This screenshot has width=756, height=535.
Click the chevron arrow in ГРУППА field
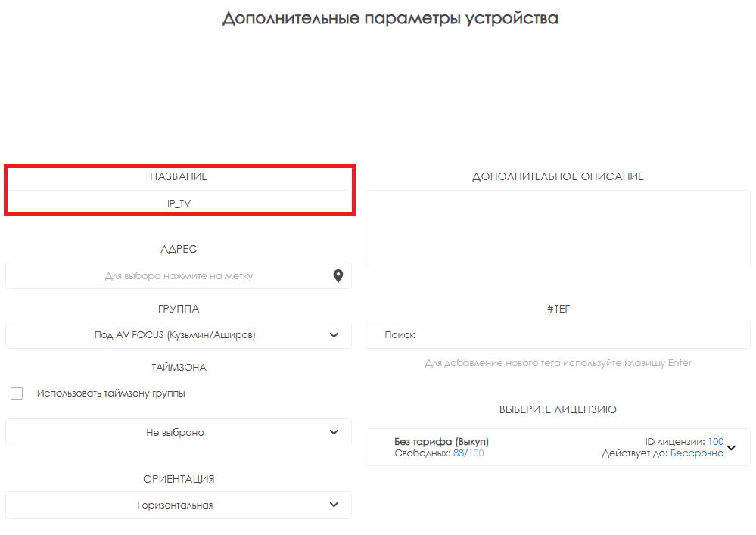point(334,335)
